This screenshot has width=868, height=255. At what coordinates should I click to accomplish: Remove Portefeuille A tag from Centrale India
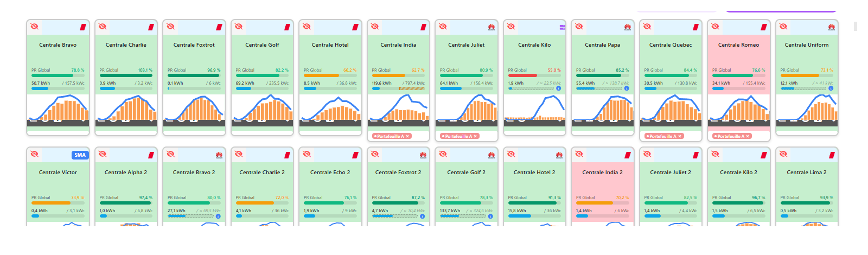pos(407,136)
